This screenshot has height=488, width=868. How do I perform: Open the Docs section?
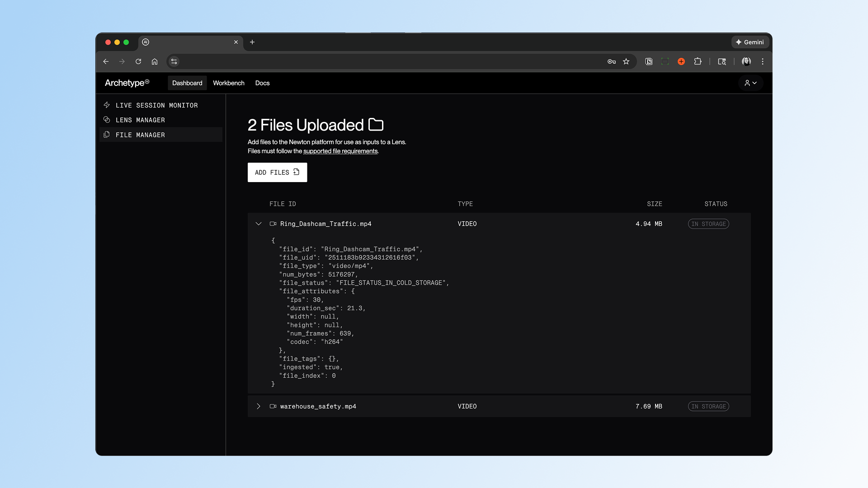click(x=262, y=83)
